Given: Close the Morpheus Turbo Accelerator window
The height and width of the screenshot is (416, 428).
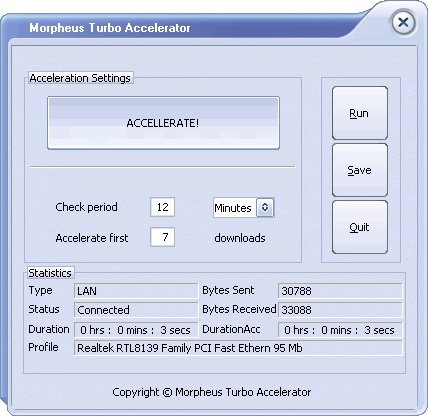Looking at the screenshot, I should tap(403, 23).
